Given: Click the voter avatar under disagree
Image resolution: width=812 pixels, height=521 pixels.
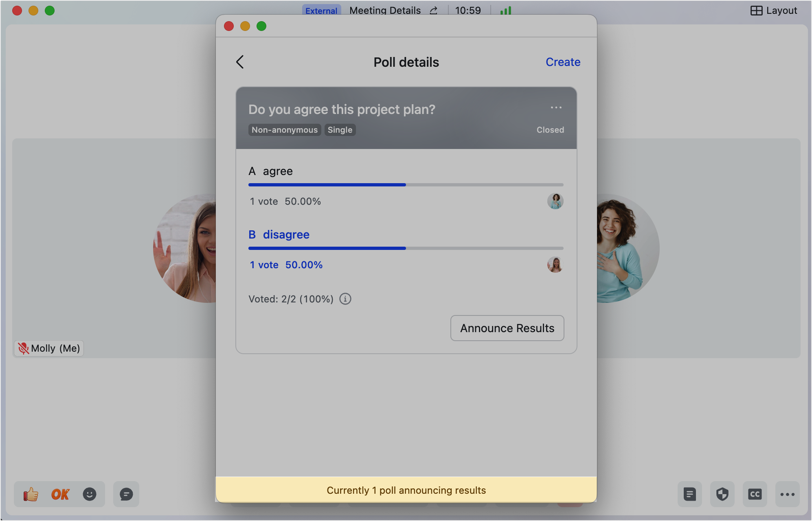Looking at the screenshot, I should point(555,265).
